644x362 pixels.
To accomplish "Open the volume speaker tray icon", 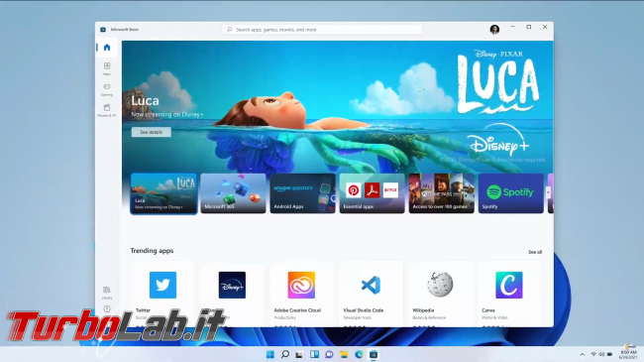I will [x=601, y=355].
